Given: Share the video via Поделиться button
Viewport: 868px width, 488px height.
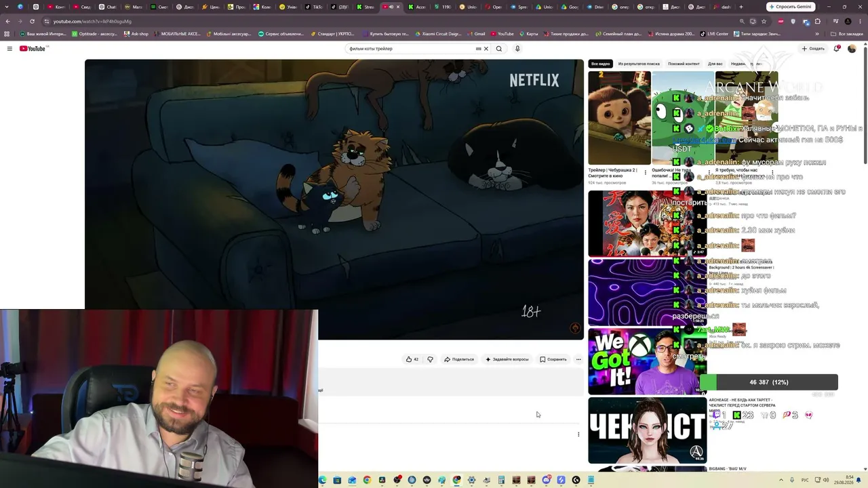Looking at the screenshot, I should point(459,359).
